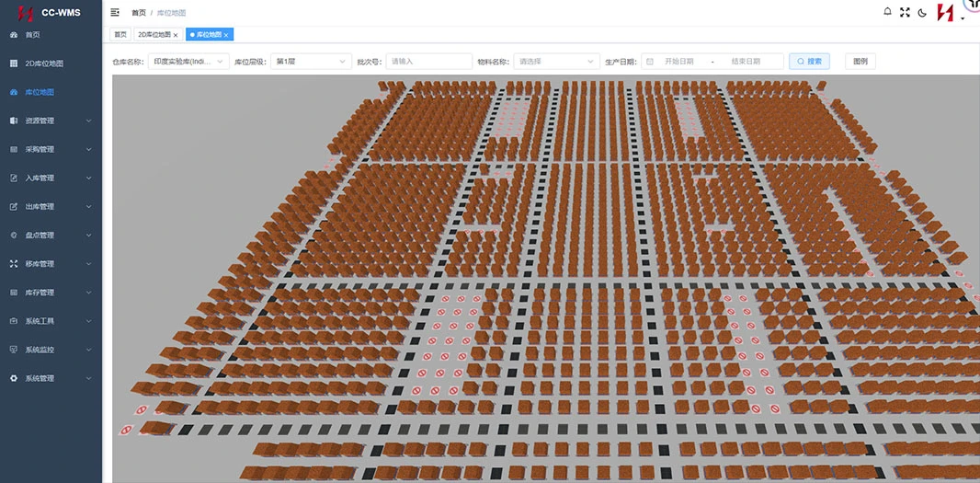Toggle fullscreen mode icon
980x483 pixels.
point(905,12)
